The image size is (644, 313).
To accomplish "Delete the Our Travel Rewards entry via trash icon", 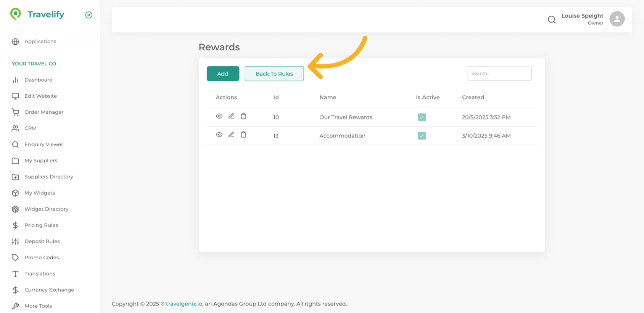I will tap(244, 116).
